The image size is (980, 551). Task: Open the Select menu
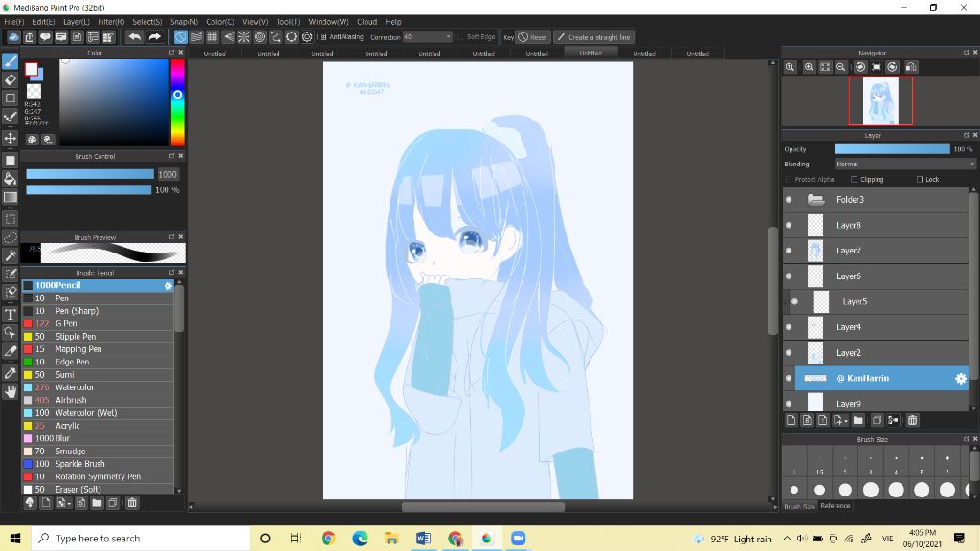146,22
